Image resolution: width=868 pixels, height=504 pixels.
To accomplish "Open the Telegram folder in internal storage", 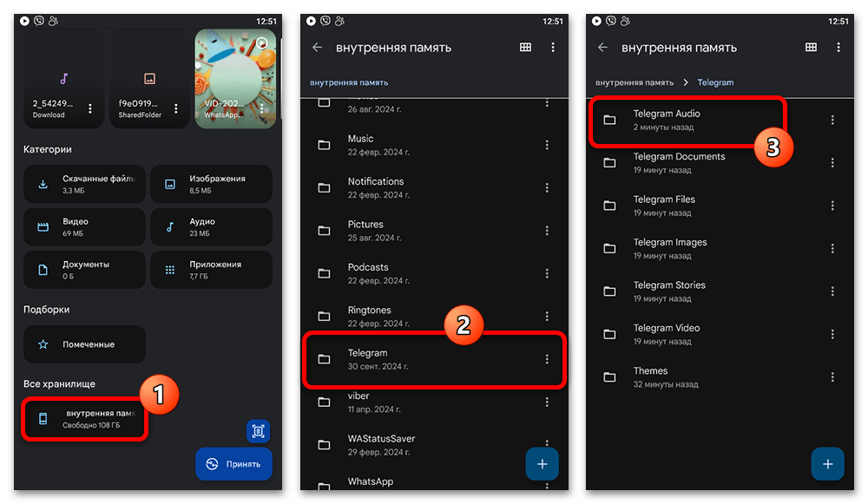I will (x=434, y=359).
